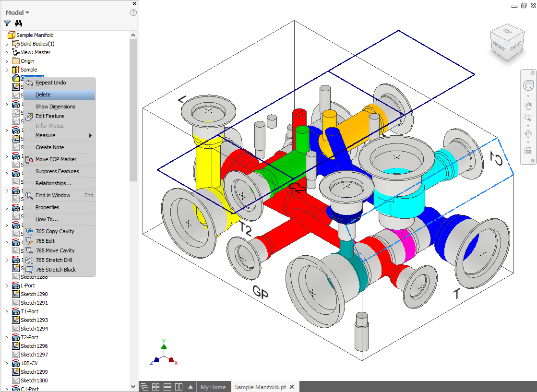Activate the Orbit tool in the navigation bar
This screenshot has height=392, width=537.
pyautogui.click(x=528, y=134)
